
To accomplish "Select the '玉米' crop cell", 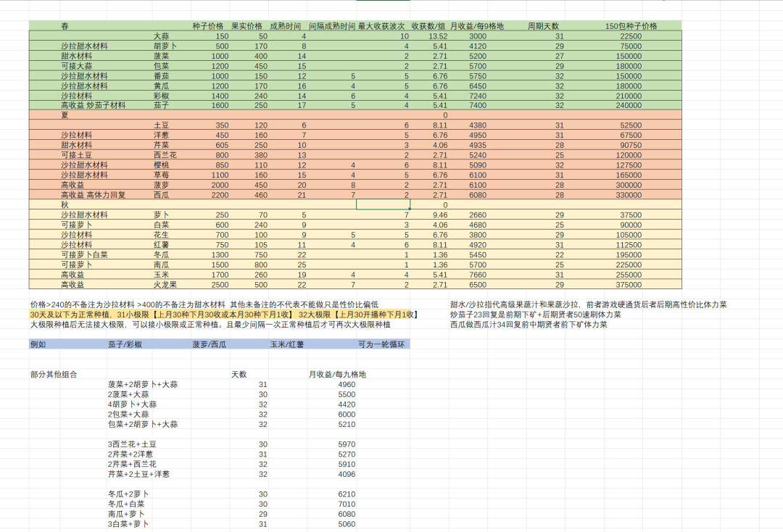I will 161,275.
